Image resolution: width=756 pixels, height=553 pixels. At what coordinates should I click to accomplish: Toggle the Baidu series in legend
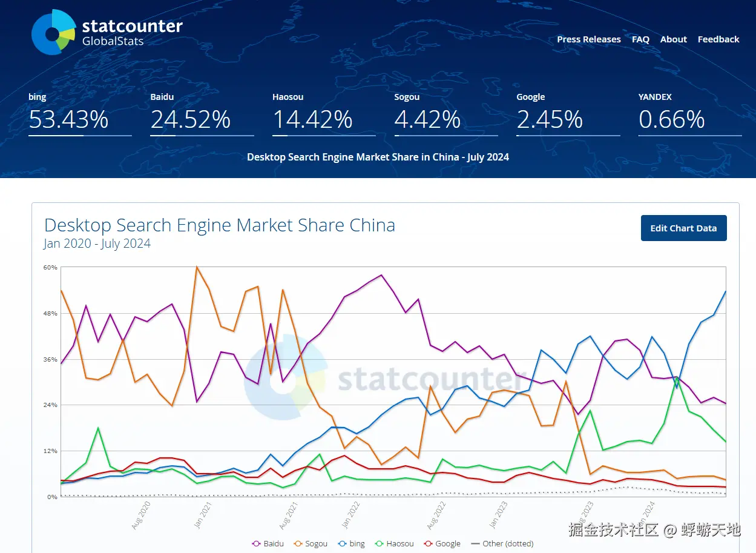268,543
